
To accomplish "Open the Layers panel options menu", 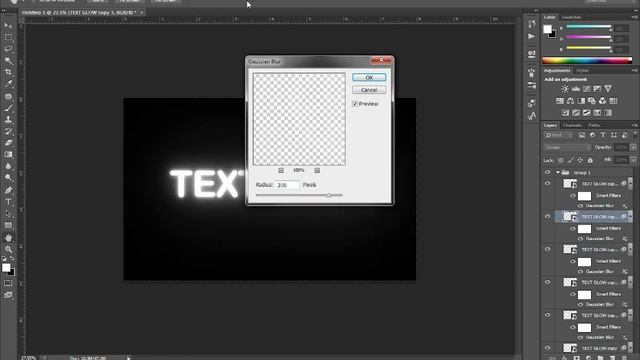I will pyautogui.click(x=635, y=125).
